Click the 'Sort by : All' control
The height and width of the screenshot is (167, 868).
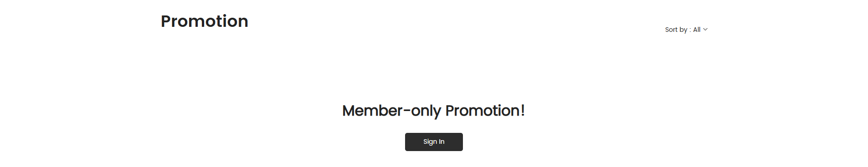tap(686, 30)
